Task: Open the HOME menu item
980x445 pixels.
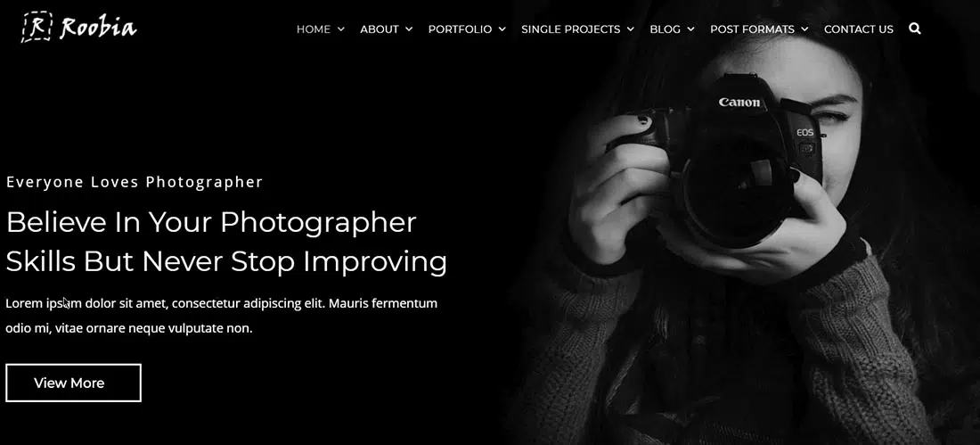Action: point(313,29)
